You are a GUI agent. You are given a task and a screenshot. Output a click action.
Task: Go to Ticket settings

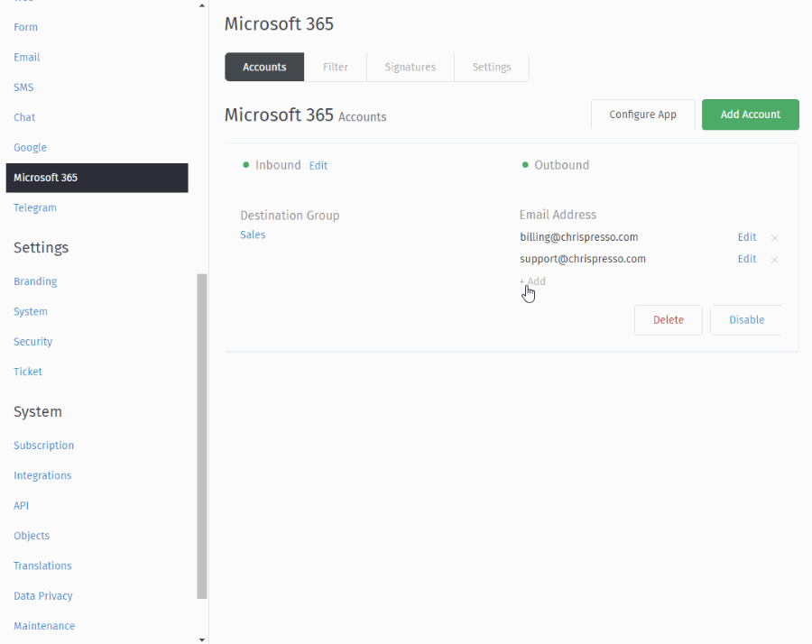click(27, 372)
